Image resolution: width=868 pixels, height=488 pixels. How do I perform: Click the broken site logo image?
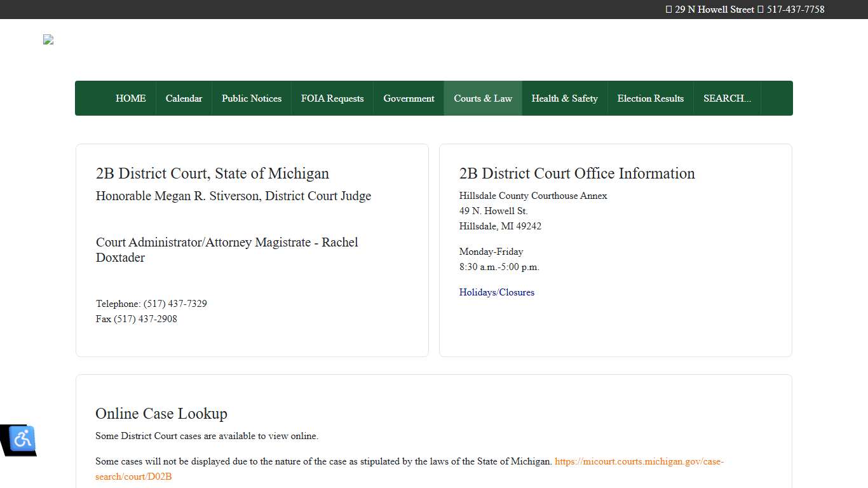pos(48,39)
